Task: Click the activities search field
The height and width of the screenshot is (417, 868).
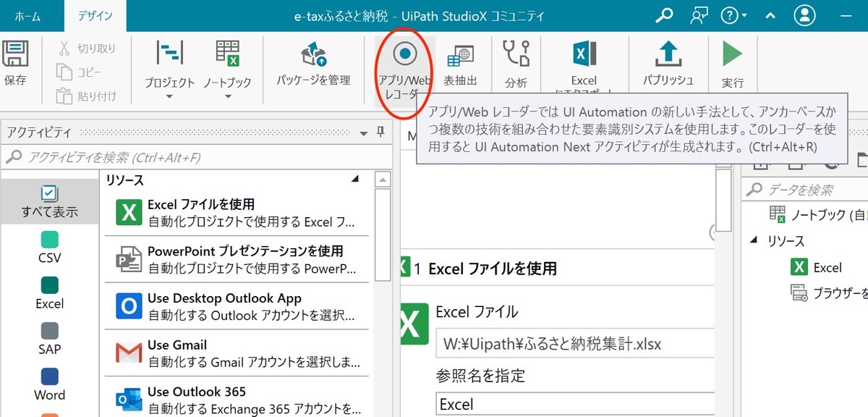Action: pos(195,157)
